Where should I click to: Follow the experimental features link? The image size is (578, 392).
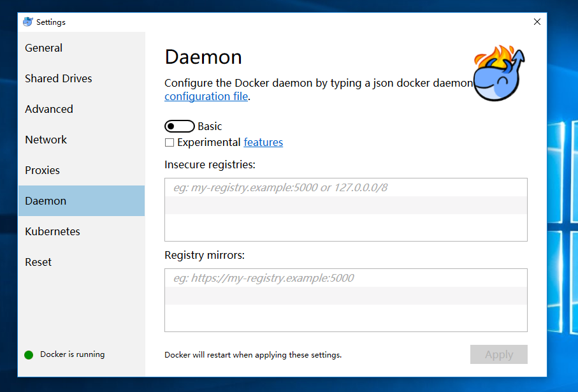263,142
